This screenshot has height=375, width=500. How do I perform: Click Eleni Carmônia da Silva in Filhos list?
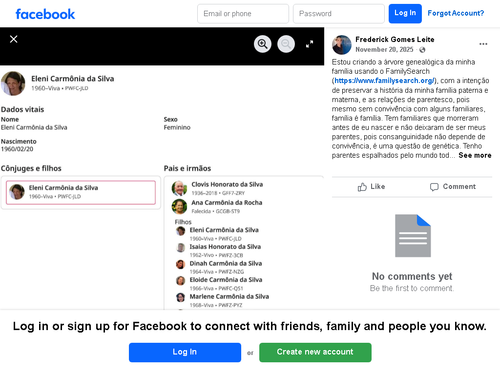[224, 230]
